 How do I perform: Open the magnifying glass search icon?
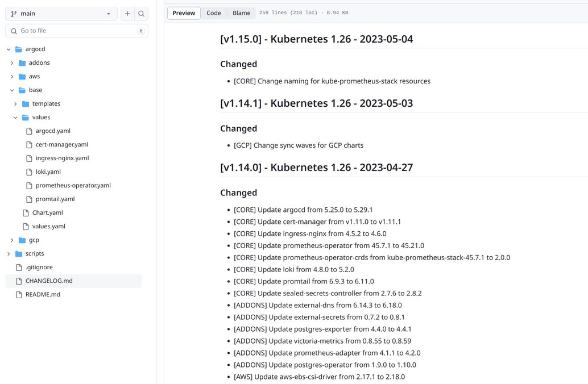(x=141, y=13)
